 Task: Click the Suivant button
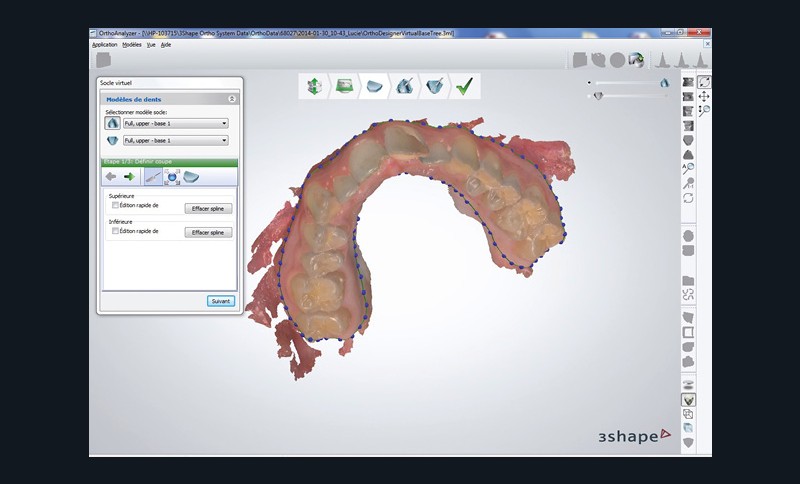point(220,300)
